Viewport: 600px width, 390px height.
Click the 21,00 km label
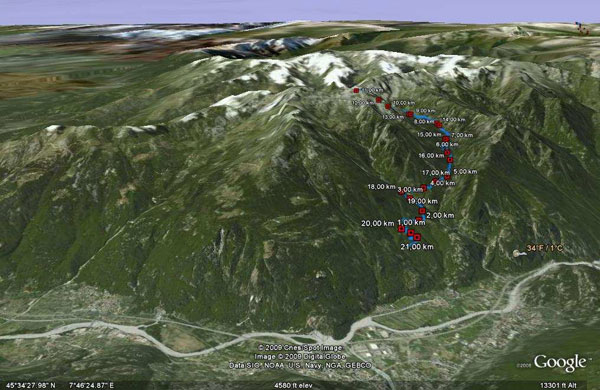[x=417, y=247]
